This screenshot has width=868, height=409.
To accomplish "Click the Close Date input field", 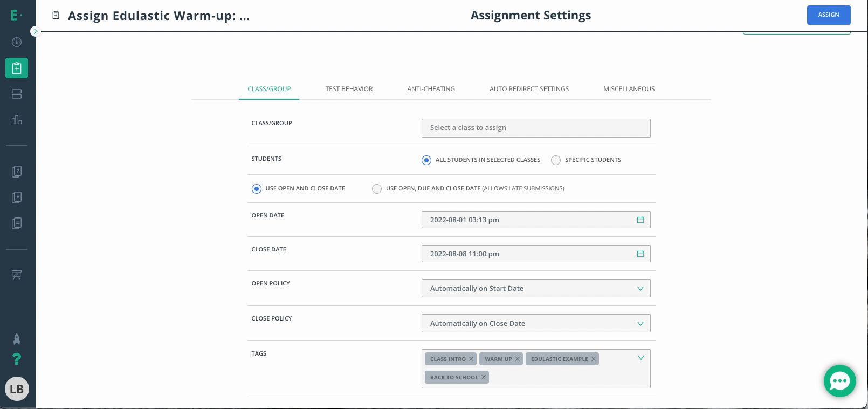I will point(536,254).
